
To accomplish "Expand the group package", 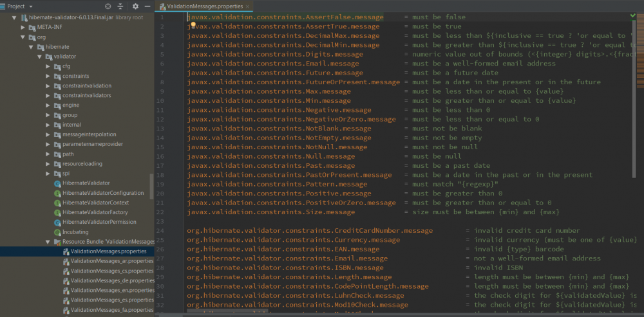I will pyautogui.click(x=48, y=115).
